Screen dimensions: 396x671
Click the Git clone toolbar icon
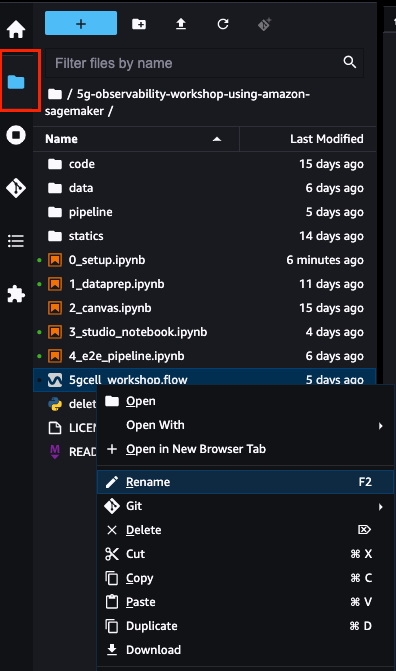(264, 24)
